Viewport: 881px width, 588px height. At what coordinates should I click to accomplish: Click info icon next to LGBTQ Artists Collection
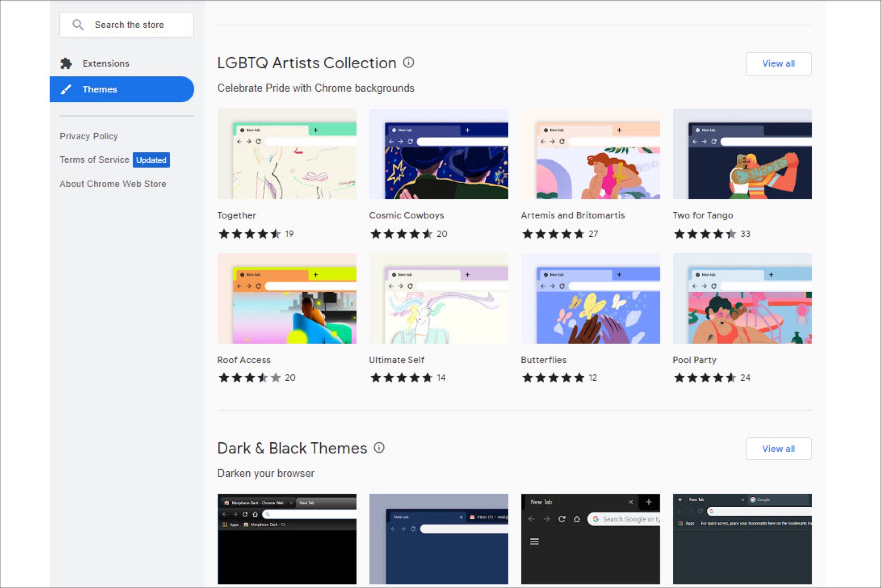[409, 63]
